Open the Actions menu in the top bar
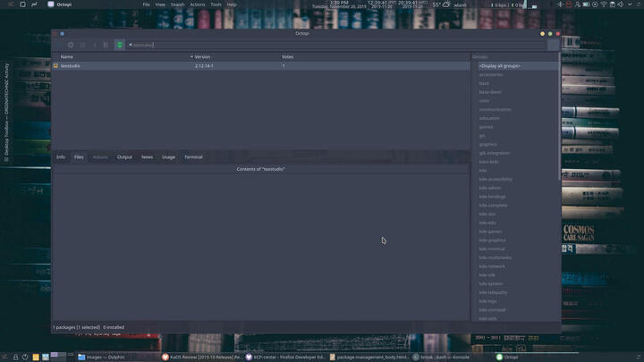This screenshot has width=644, height=362. tap(197, 4)
